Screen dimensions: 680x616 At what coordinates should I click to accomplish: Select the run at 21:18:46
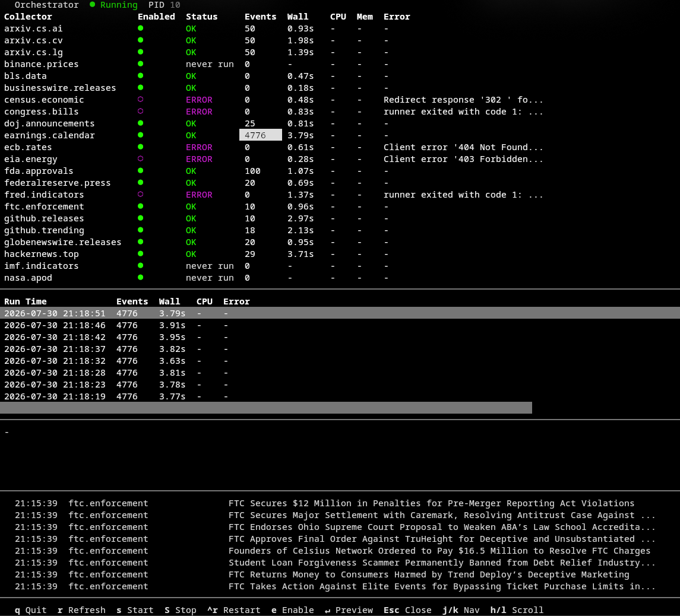point(340,325)
